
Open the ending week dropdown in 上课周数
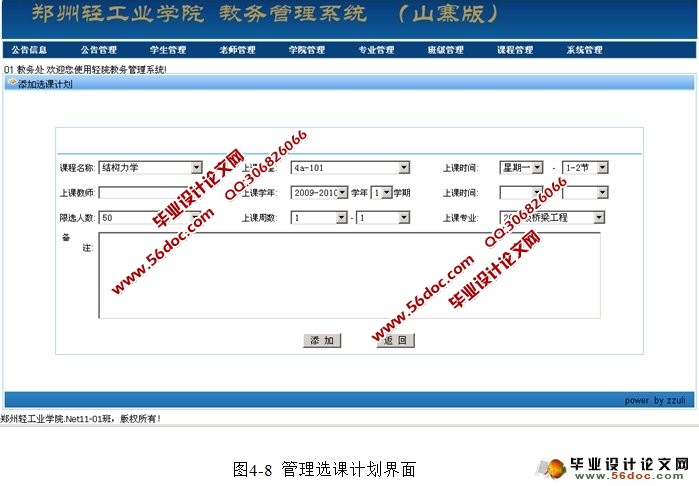pyautogui.click(x=382, y=218)
